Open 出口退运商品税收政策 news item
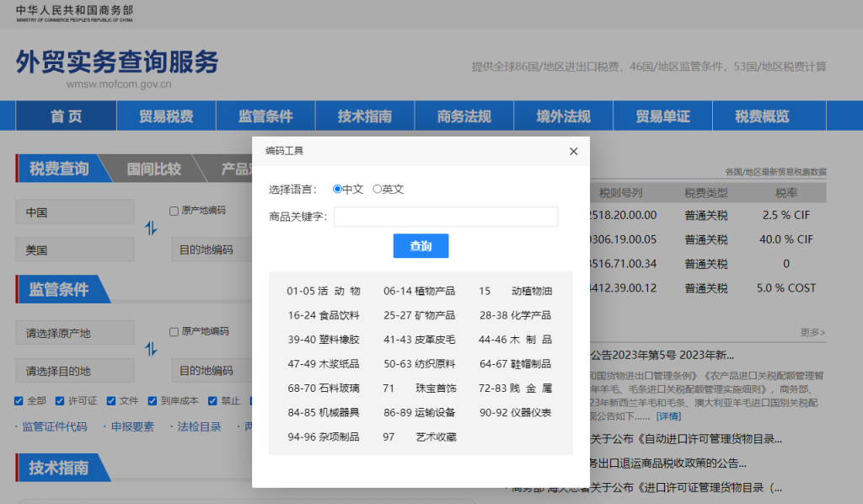The width and height of the screenshot is (863, 504). [667, 464]
